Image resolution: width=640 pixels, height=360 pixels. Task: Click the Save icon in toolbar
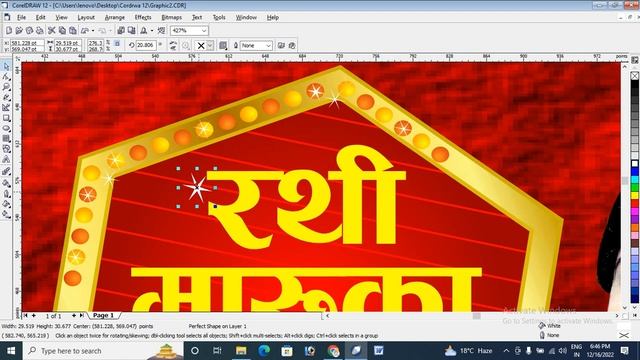point(29,31)
